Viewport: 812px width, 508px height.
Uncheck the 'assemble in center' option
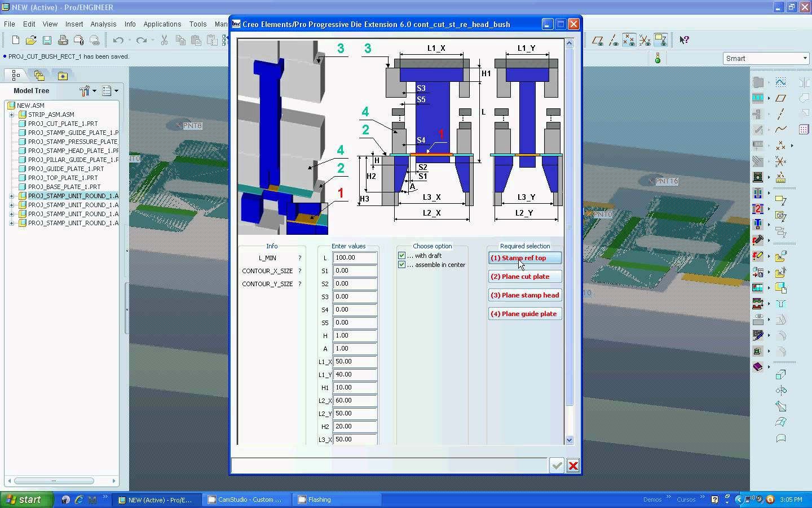click(x=401, y=265)
